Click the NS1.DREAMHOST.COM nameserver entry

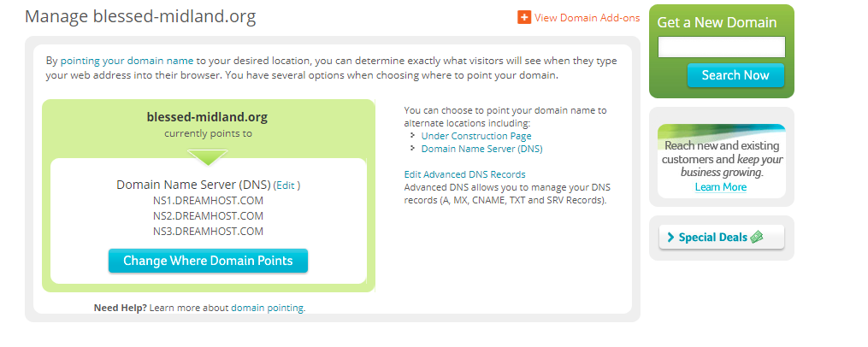(208, 201)
